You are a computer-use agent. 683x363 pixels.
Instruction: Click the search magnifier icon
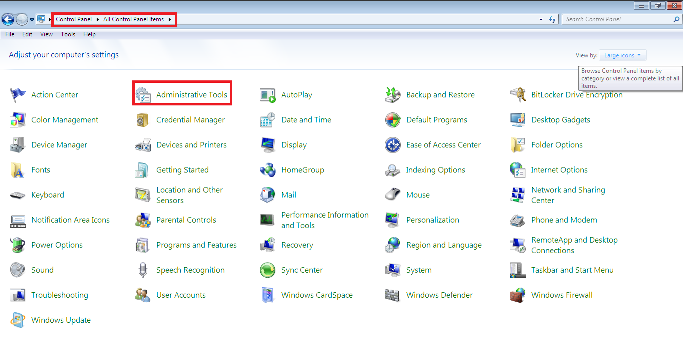[676, 19]
